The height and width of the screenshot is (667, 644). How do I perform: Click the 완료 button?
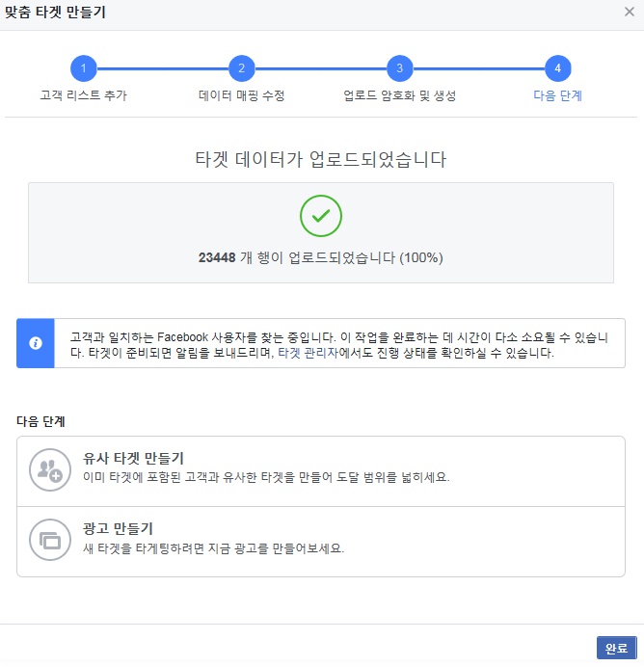616,648
